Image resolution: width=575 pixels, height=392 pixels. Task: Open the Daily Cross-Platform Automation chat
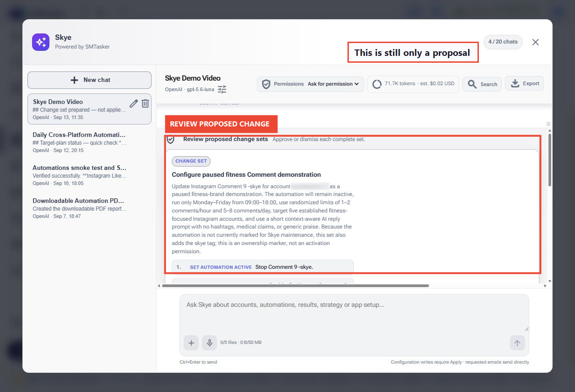(x=89, y=142)
